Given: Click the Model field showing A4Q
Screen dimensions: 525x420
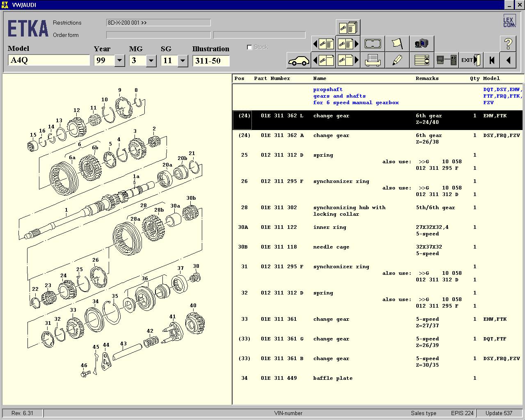Looking at the screenshot, I should coord(49,60).
